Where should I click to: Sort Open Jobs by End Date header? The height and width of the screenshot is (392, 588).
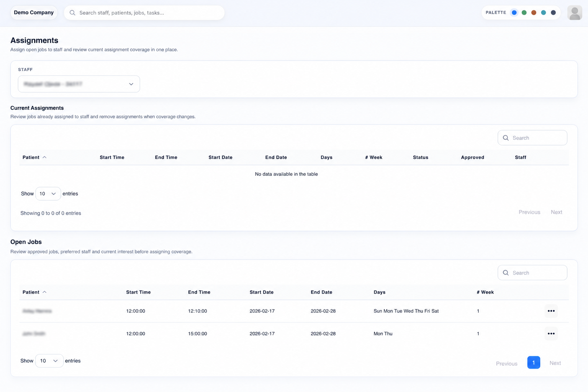click(x=321, y=292)
